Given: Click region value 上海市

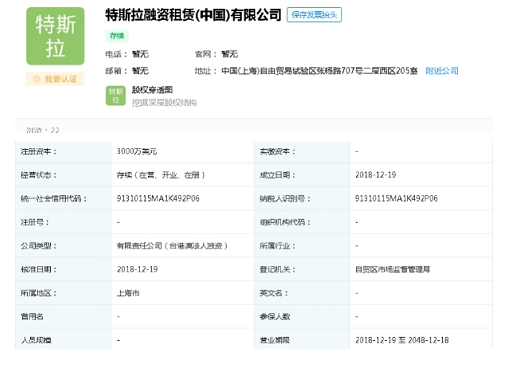Looking at the screenshot, I should coord(128,293).
